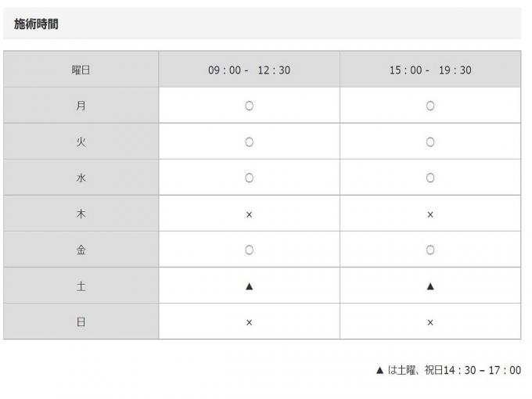
Task: Select the 土 row label
Action: pyautogui.click(x=81, y=286)
